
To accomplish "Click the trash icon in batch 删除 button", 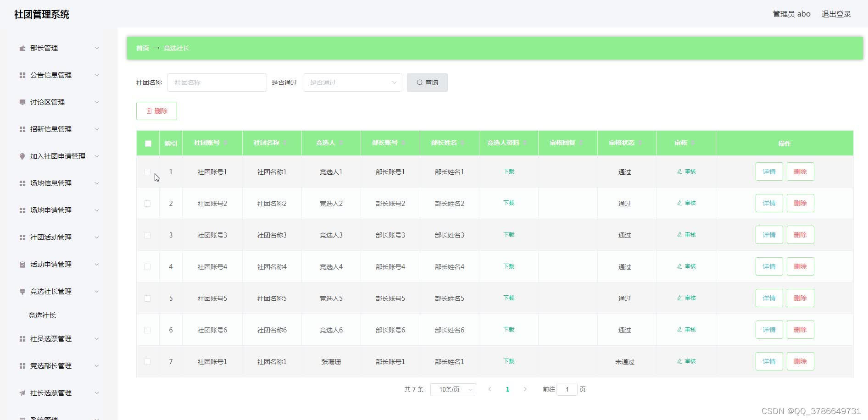I will tap(149, 111).
